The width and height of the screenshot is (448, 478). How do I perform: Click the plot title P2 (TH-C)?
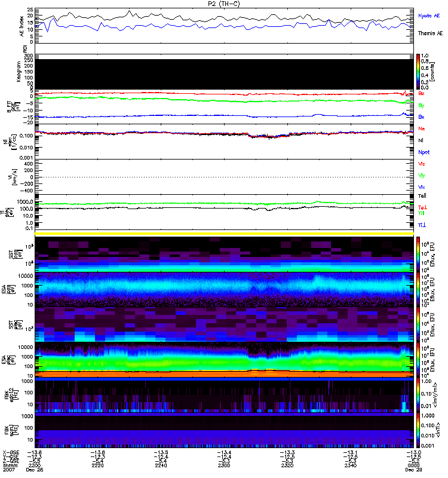(224, 4)
